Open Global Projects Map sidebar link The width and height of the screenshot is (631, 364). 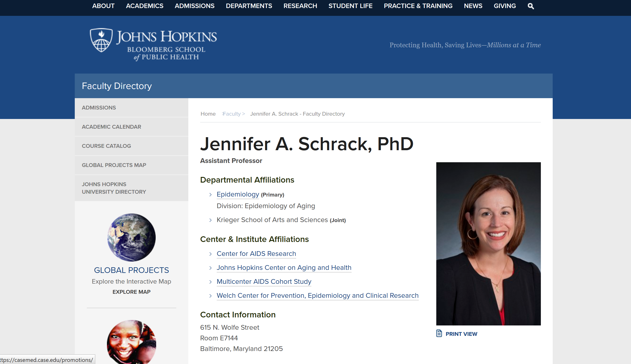pyautogui.click(x=131, y=165)
